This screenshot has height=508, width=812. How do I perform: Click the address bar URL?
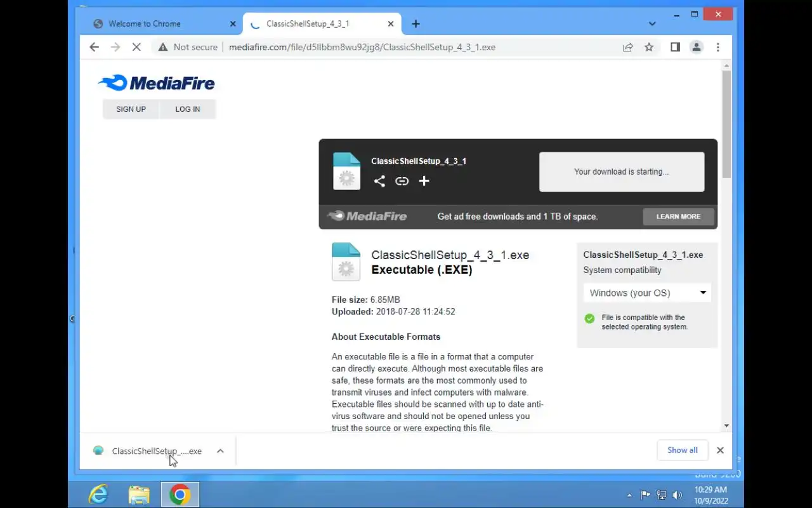point(362,47)
